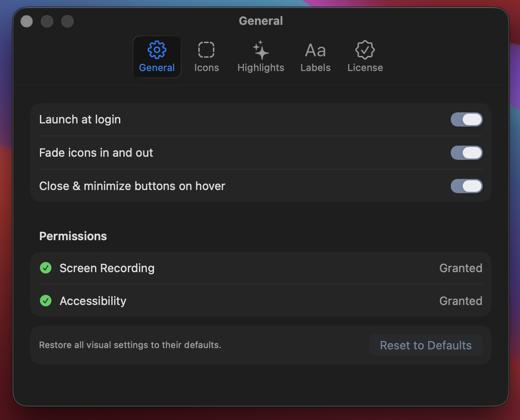Click the Accessibility label
Image resolution: width=520 pixels, height=420 pixels.
click(x=93, y=301)
